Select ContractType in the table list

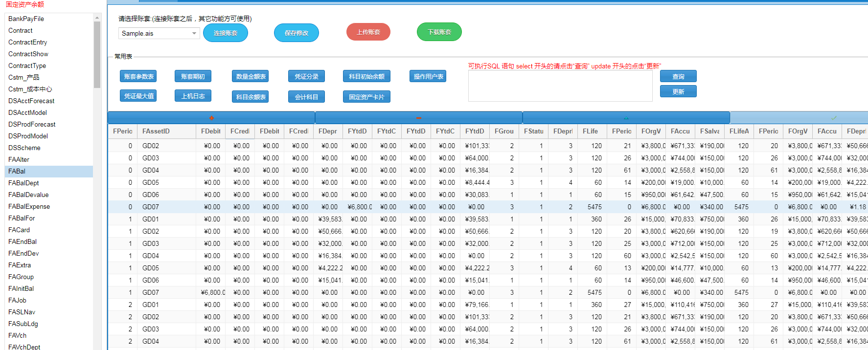(x=49, y=66)
